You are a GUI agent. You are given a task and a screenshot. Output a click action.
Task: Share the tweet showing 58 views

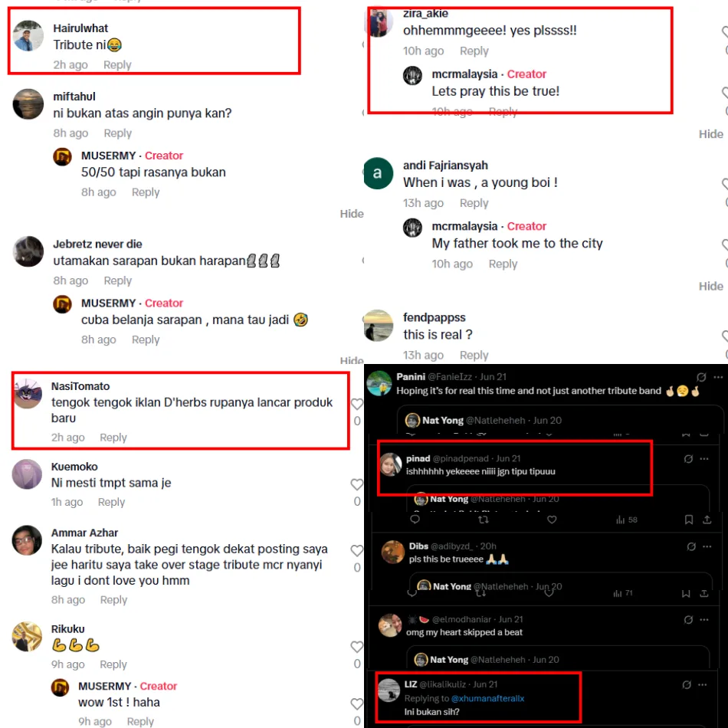coord(707,520)
